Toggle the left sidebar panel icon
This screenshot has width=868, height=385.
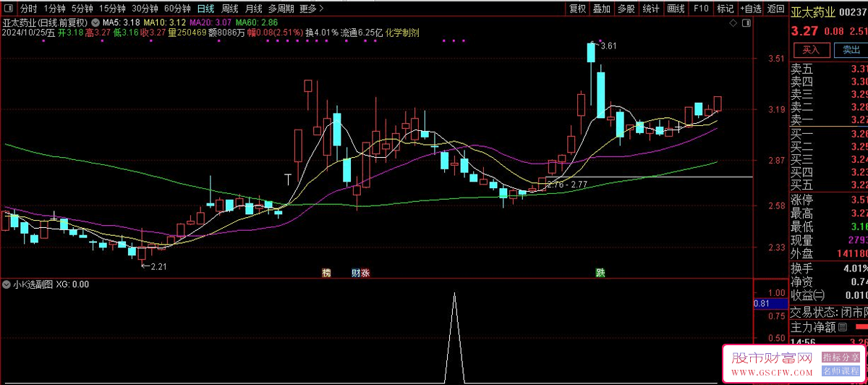click(9, 9)
